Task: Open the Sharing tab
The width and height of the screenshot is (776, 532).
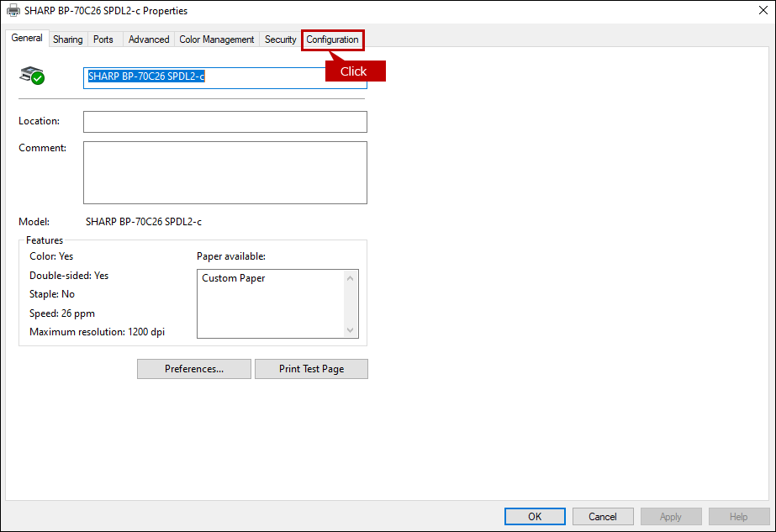Action: (68, 40)
